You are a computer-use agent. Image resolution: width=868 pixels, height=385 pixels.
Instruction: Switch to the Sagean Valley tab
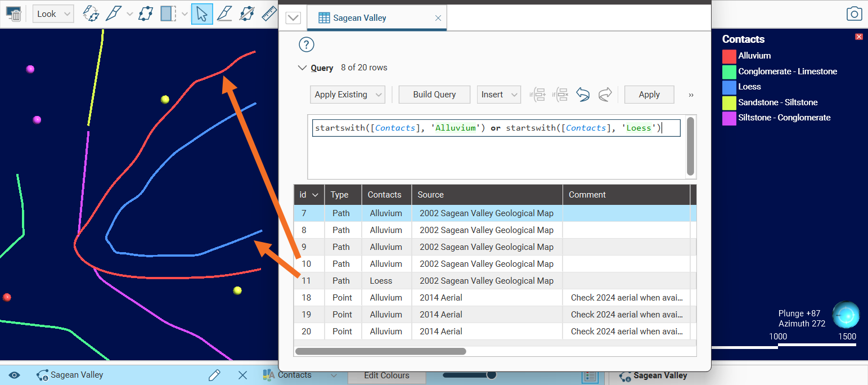pyautogui.click(x=360, y=18)
